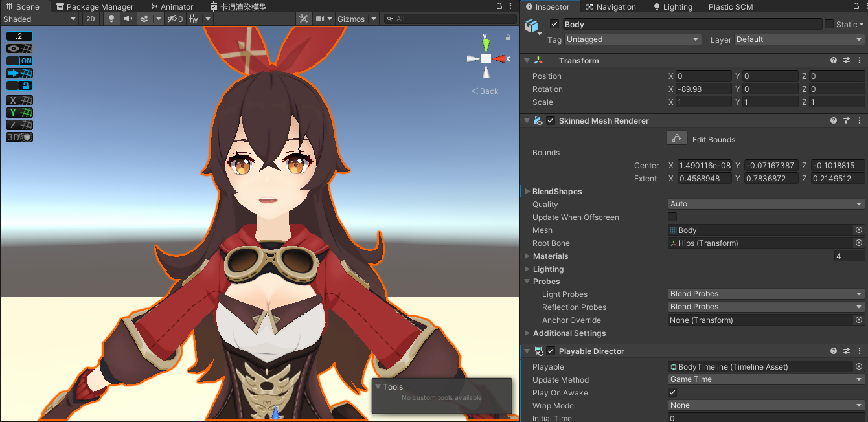Toggle the Playable Director enabled checkbox
The width and height of the screenshot is (868, 422).
click(551, 351)
